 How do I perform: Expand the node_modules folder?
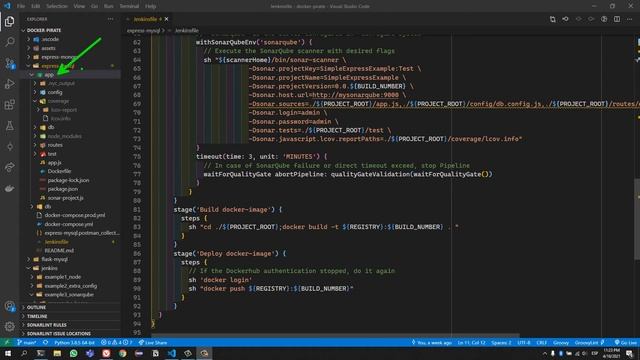(64, 136)
